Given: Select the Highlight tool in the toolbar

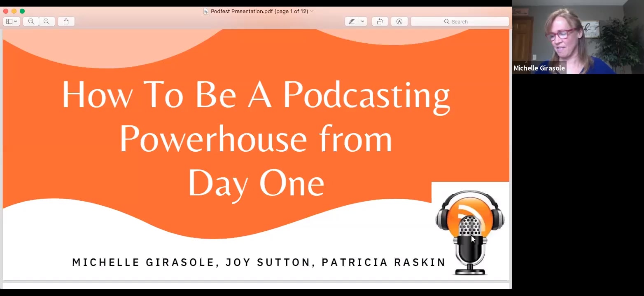Looking at the screenshot, I should tap(352, 21).
